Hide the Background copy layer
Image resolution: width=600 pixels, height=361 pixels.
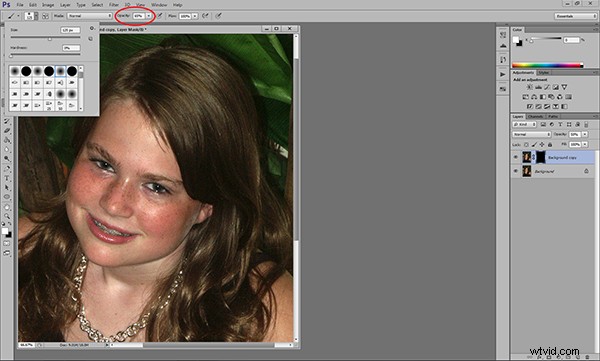point(516,157)
